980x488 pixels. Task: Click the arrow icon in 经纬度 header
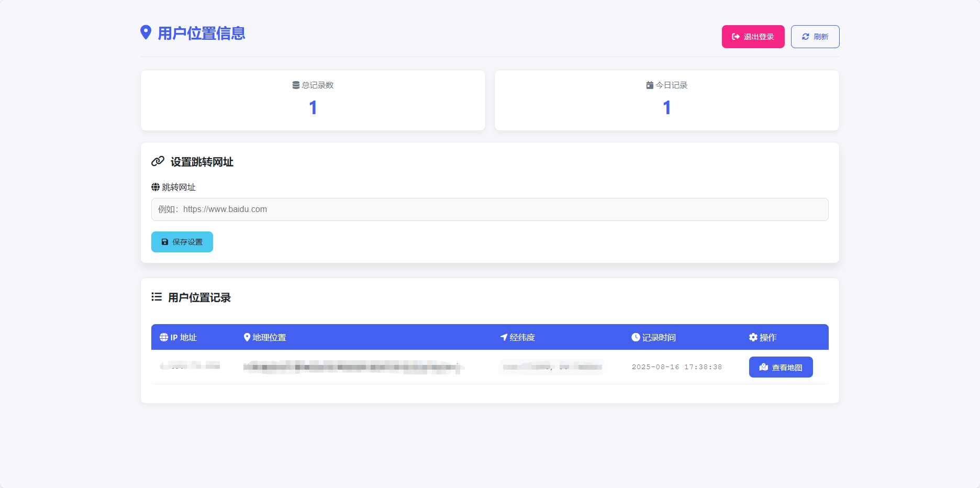[504, 337]
